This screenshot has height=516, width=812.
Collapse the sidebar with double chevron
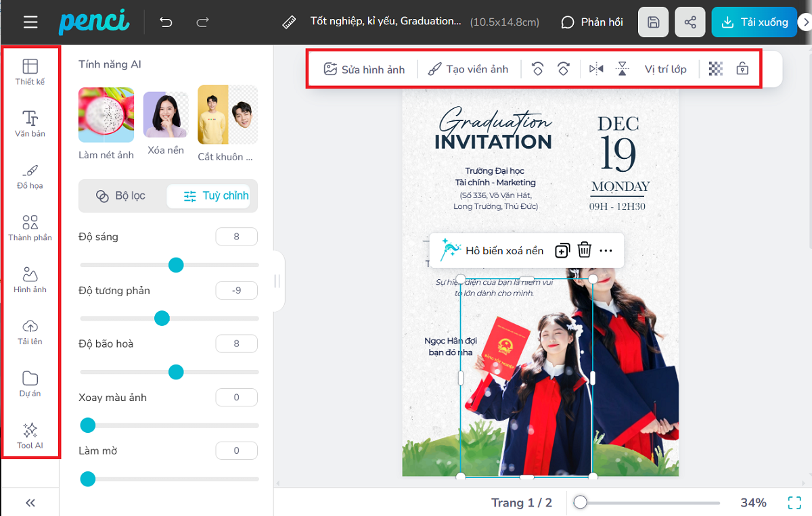(30, 502)
